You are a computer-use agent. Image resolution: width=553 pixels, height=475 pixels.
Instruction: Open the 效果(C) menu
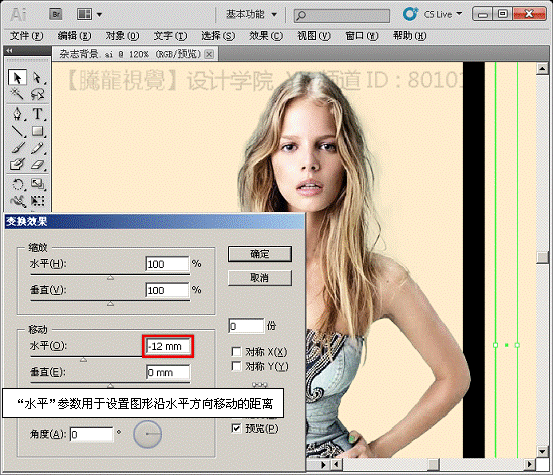click(266, 36)
